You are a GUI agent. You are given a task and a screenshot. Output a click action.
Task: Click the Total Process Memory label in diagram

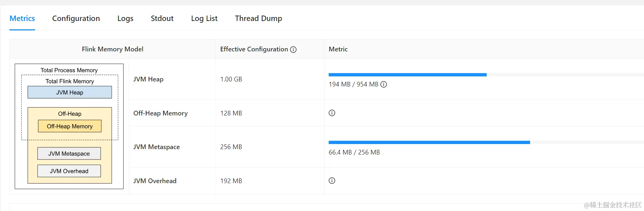pyautogui.click(x=69, y=70)
